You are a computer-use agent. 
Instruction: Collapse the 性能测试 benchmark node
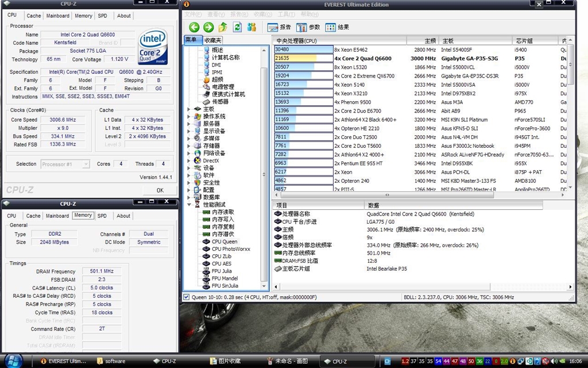(188, 205)
